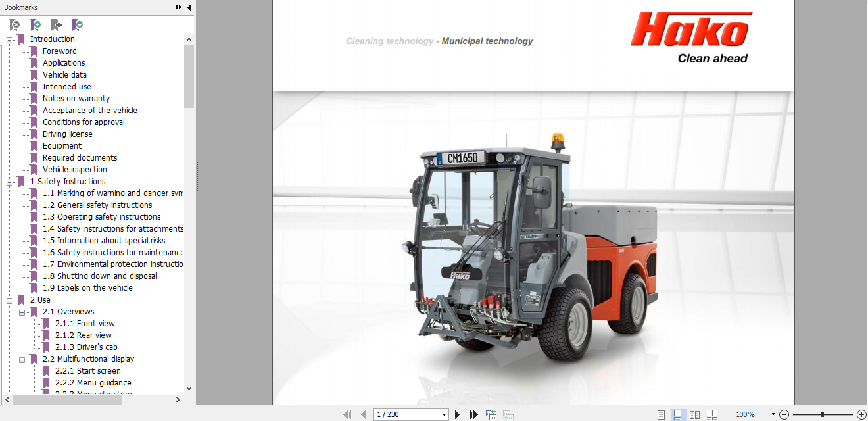Click the bookmark icon beside Required documents
This screenshot has height=421, width=868.
point(34,158)
